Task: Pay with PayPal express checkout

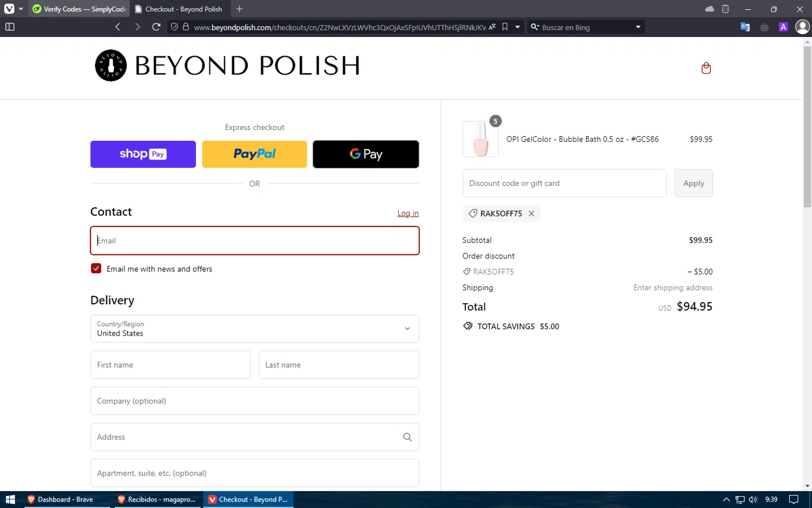Action: coord(254,154)
